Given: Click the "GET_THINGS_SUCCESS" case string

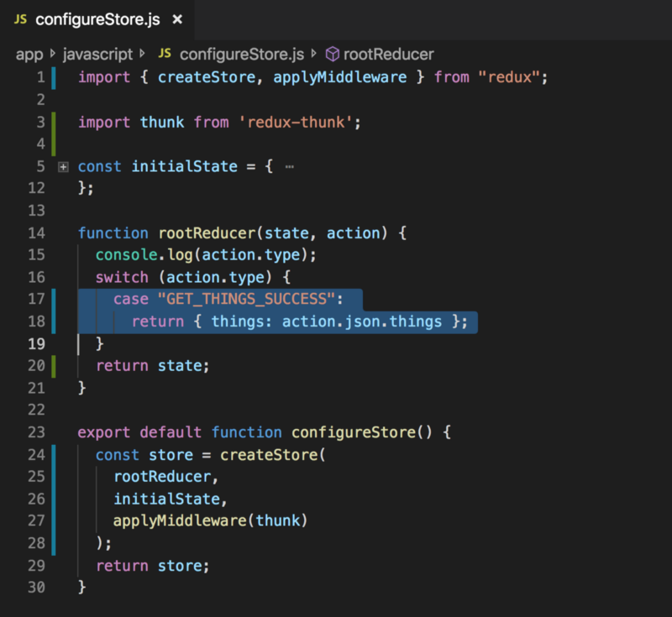Looking at the screenshot, I should (x=244, y=299).
